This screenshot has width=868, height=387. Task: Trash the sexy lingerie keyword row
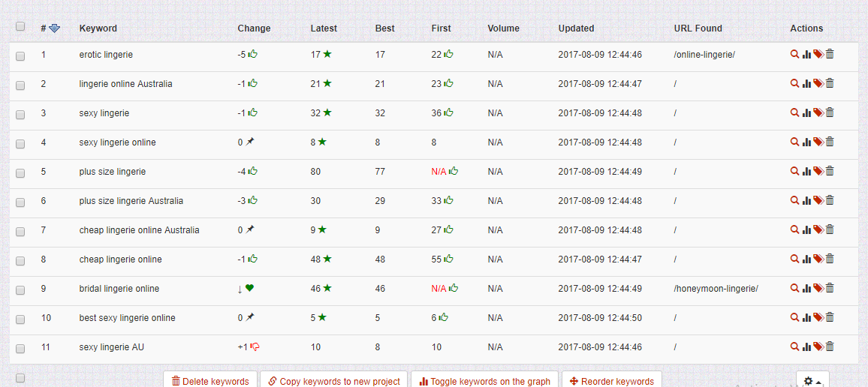[x=830, y=112]
